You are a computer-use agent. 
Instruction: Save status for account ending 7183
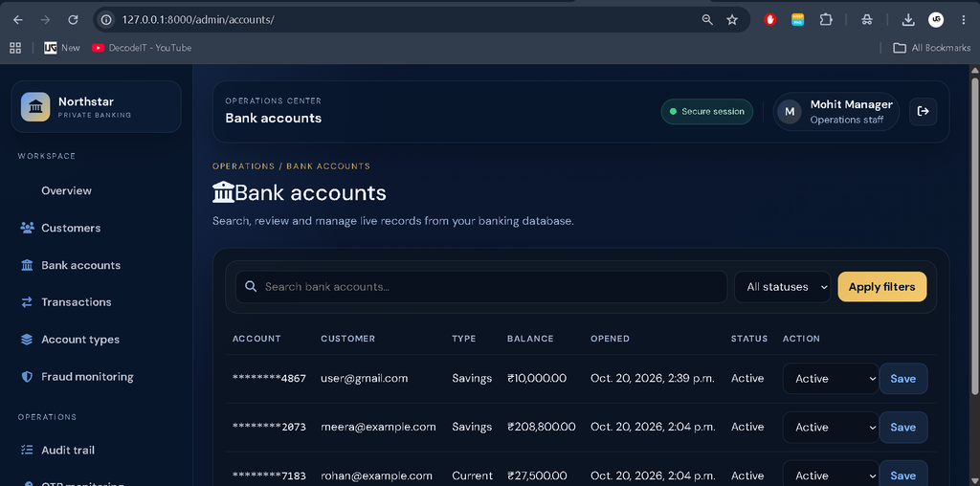903,475
